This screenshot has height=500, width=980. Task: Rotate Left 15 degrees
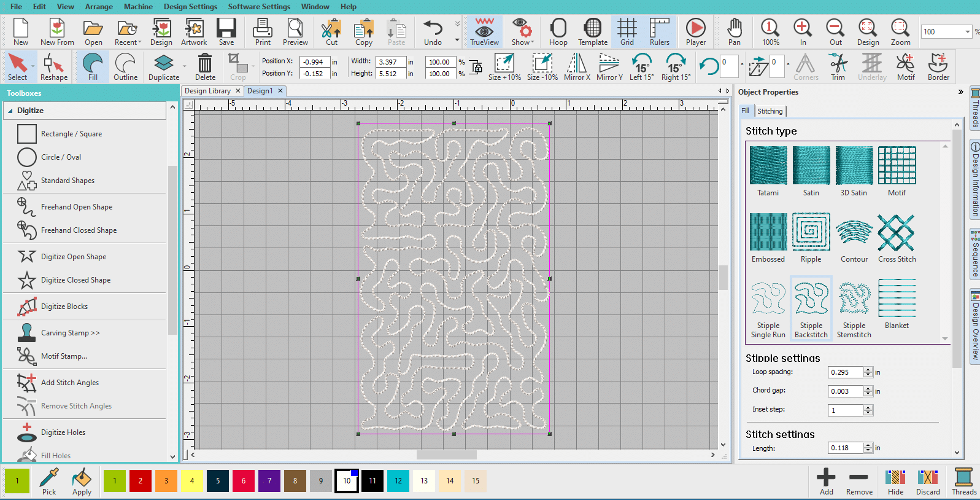641,66
